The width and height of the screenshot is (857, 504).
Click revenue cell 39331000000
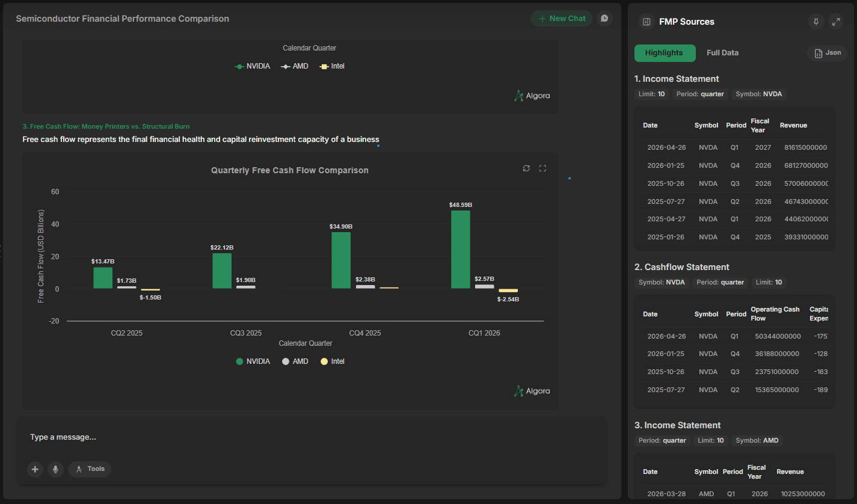click(806, 237)
